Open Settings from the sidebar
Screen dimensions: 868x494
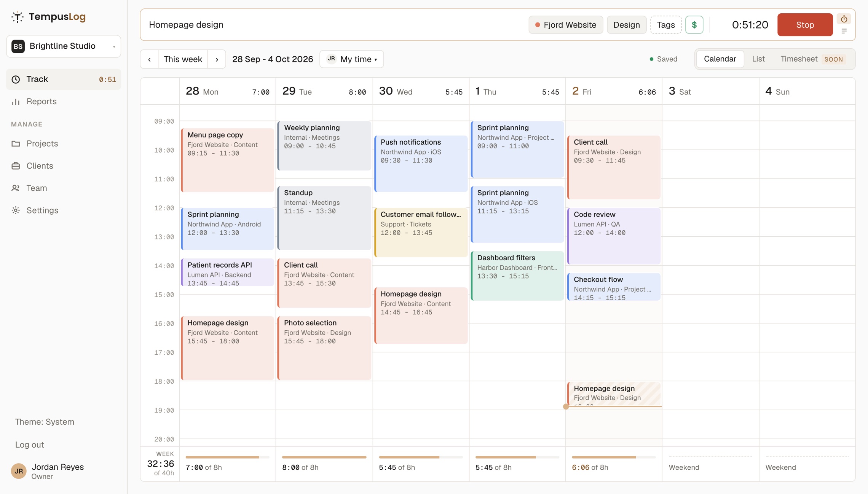click(x=64, y=210)
